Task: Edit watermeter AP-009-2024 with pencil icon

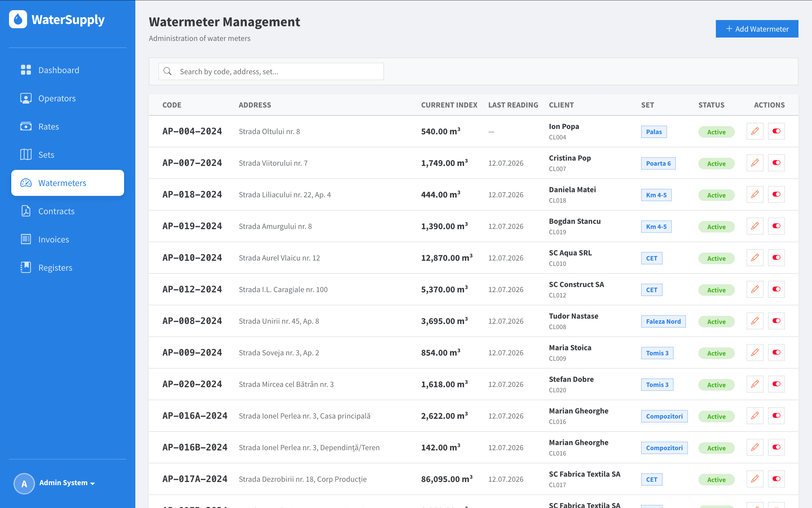Action: point(755,352)
